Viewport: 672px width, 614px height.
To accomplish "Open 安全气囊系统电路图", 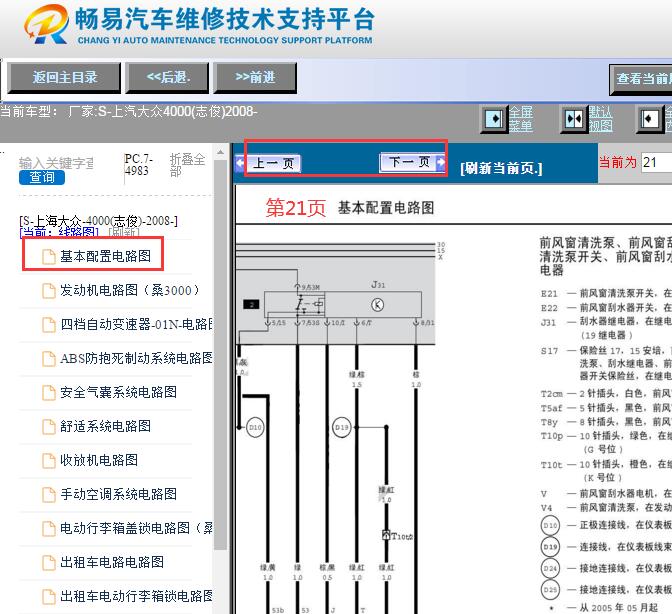I will [x=119, y=392].
